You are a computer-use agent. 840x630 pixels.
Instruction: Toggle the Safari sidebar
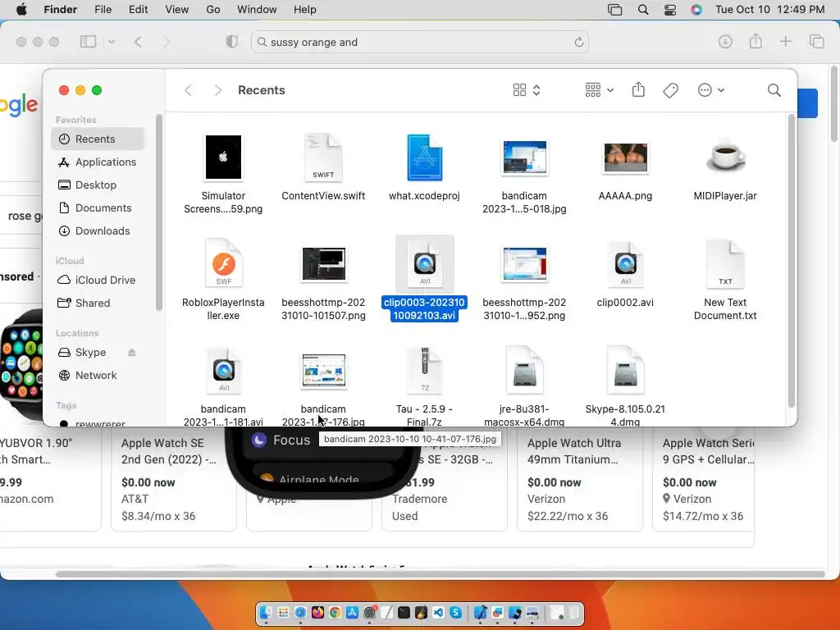88,42
